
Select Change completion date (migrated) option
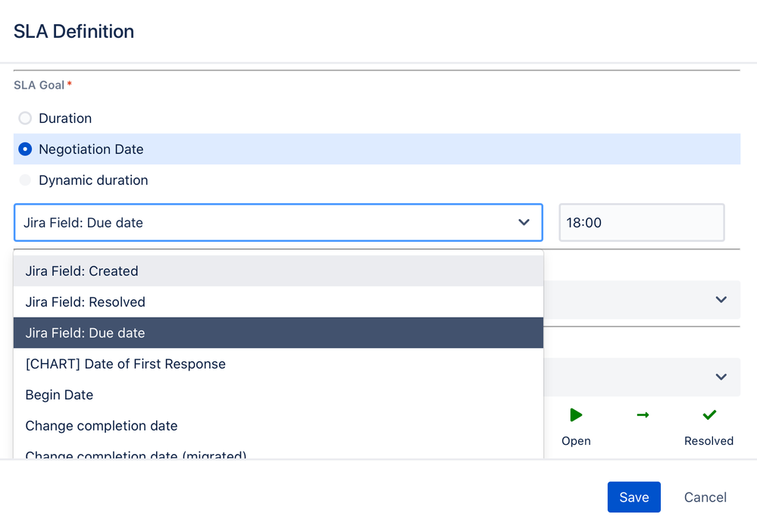pyautogui.click(x=136, y=455)
